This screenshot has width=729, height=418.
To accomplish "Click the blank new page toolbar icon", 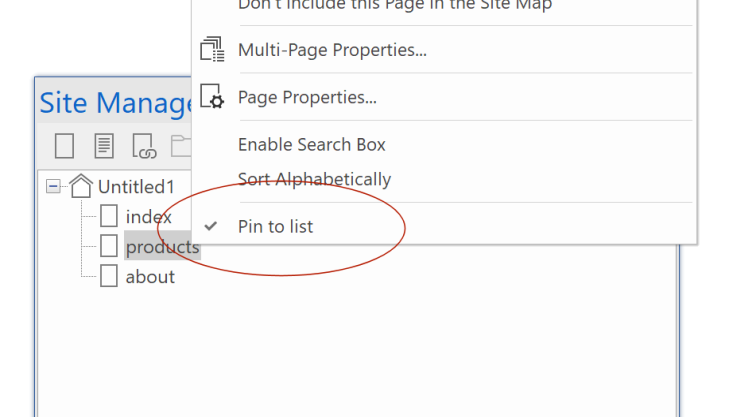I will coord(64,147).
